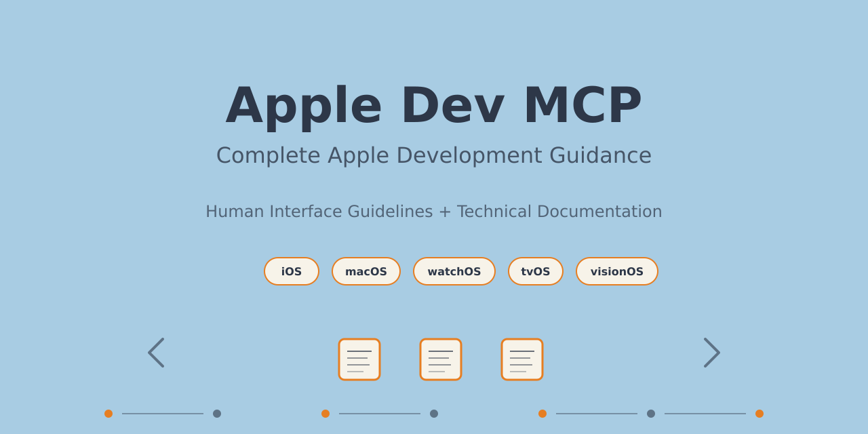Click the rightmost progress track segment
The width and height of the screenshot is (868, 434).
pos(704,413)
